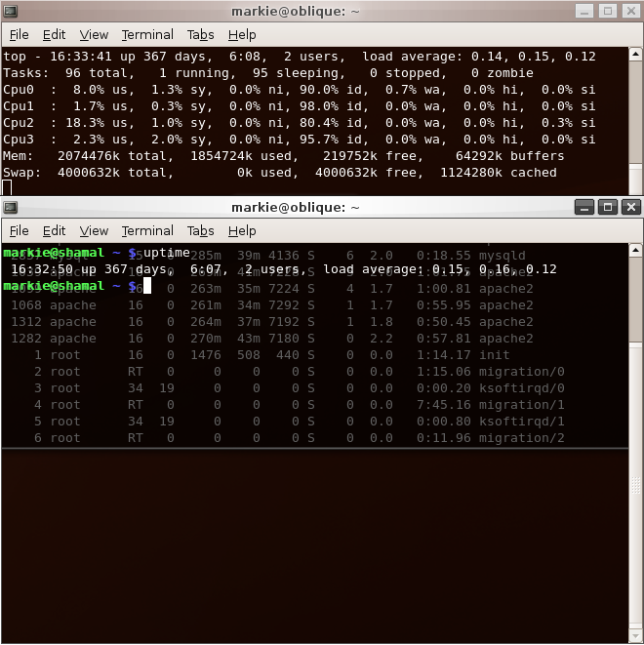Screen dimensions: 644x645
Task: Open Tabs menu in top terminal window
Action: point(201,35)
